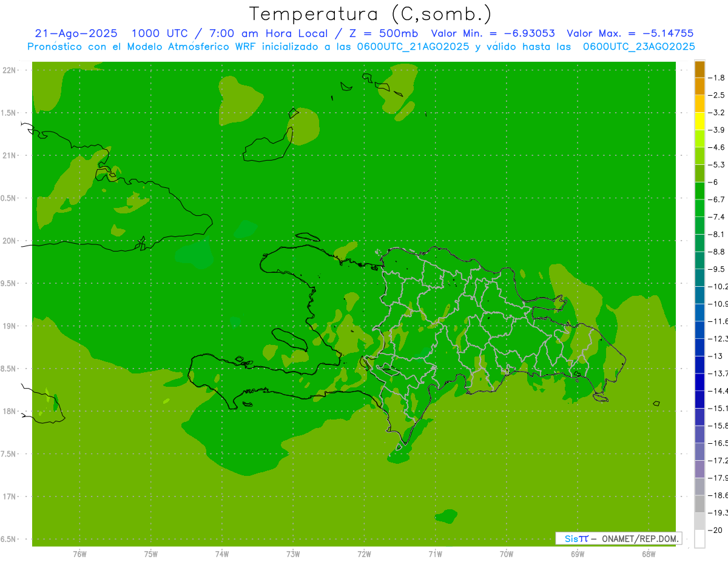Click the '22N' latitude label
The height and width of the screenshot is (562, 728).
tap(10, 70)
